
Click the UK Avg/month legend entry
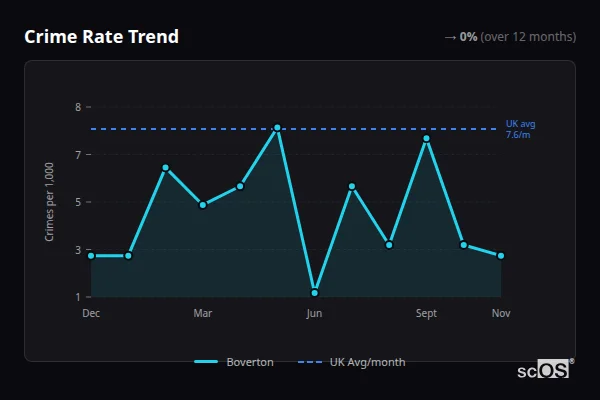pos(351,362)
